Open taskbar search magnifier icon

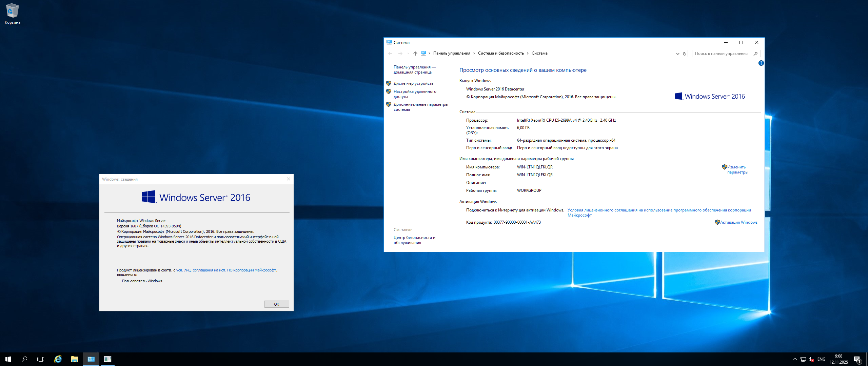24,359
